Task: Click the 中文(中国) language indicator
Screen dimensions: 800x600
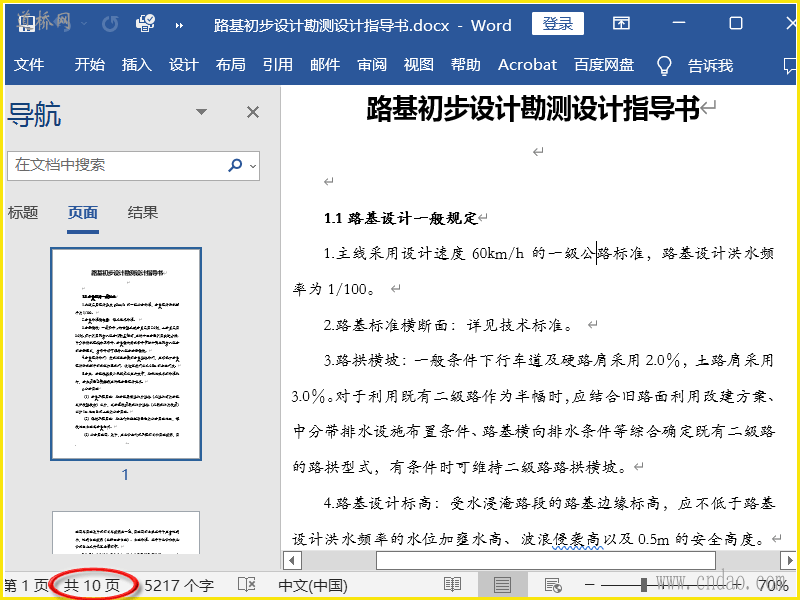Action: pyautogui.click(x=313, y=585)
